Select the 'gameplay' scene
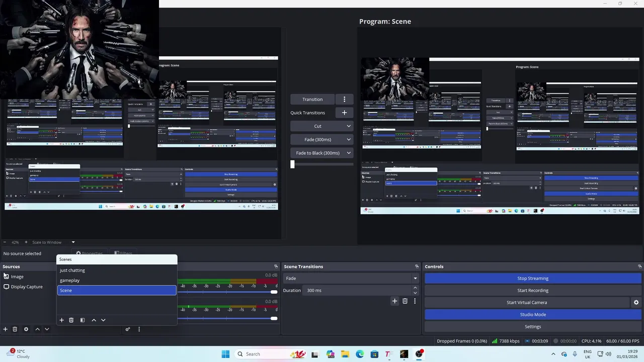644x362 pixels. (117, 280)
